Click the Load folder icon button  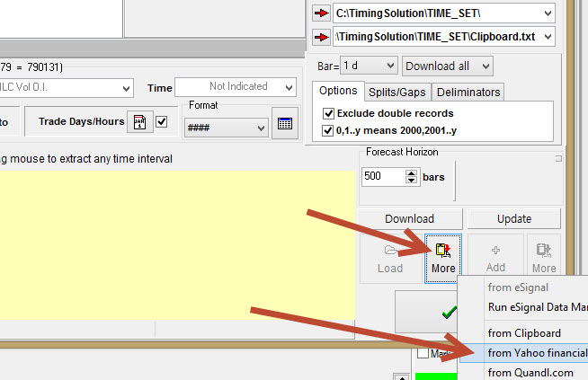389,258
